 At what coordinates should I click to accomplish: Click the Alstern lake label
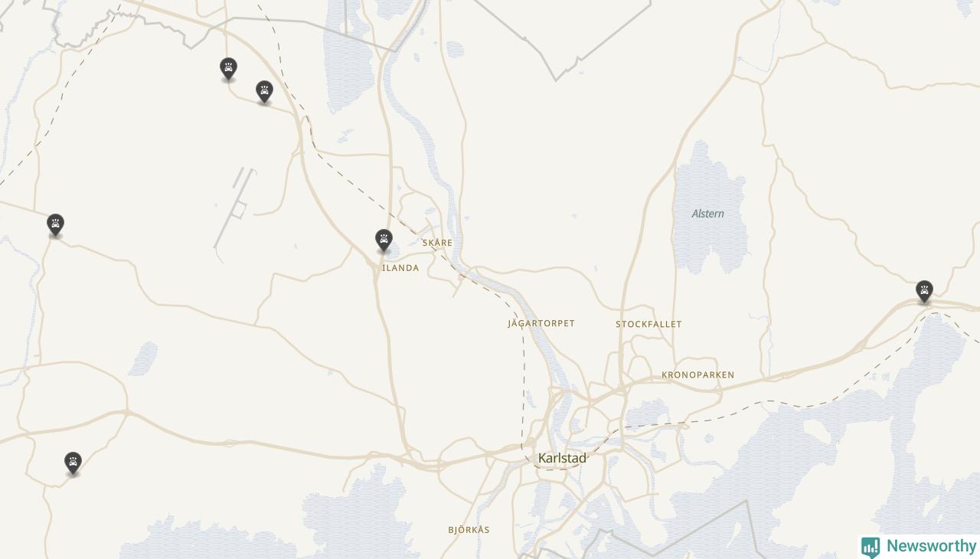(x=707, y=214)
